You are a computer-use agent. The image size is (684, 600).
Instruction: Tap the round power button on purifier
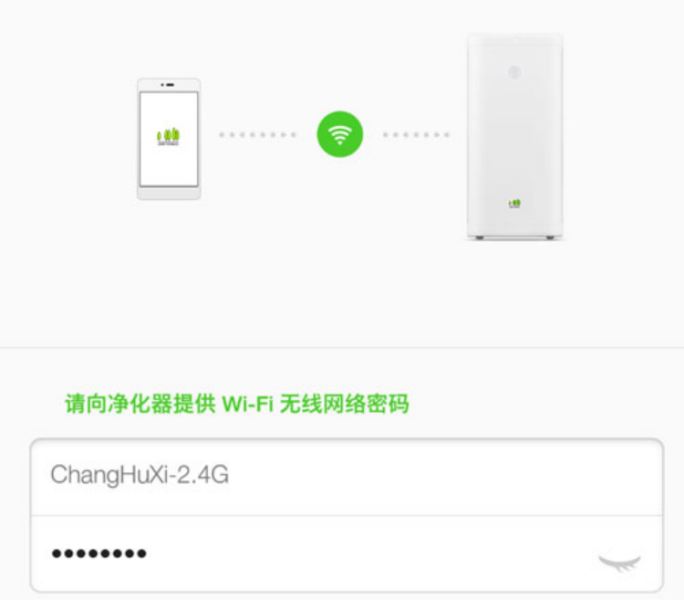pyautogui.click(x=514, y=72)
